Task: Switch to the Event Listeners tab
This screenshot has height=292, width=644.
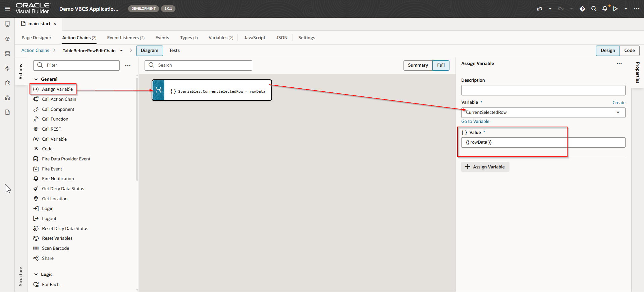Action: (125, 38)
